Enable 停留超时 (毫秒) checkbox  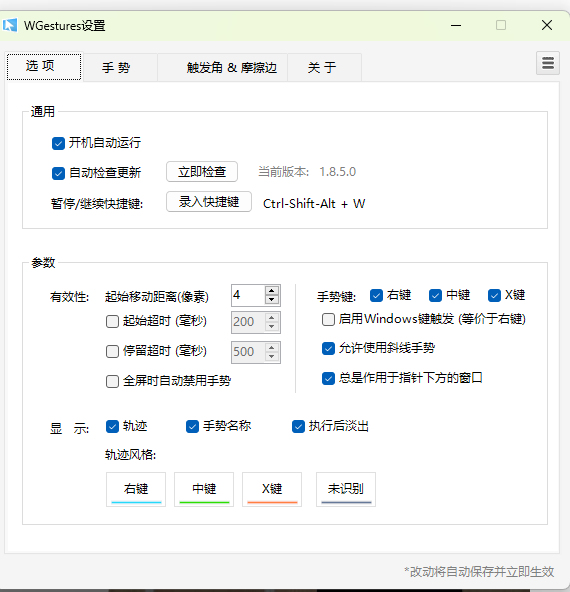coord(112,351)
